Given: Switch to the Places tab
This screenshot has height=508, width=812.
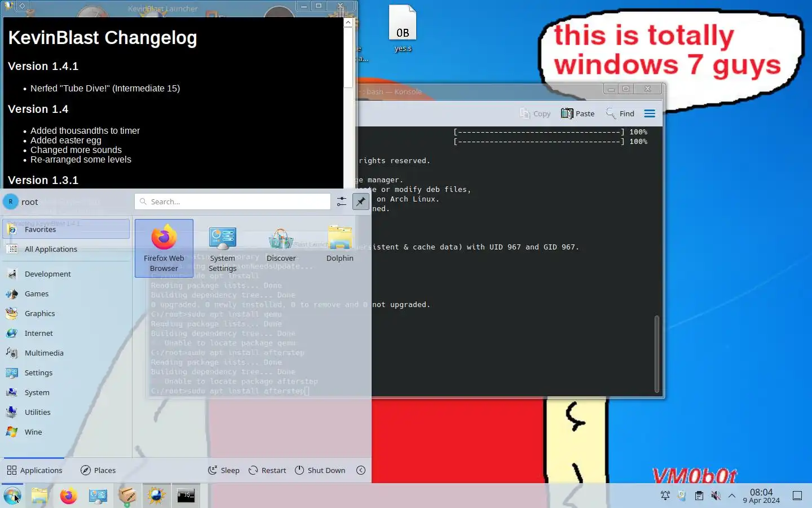Looking at the screenshot, I should tap(98, 470).
